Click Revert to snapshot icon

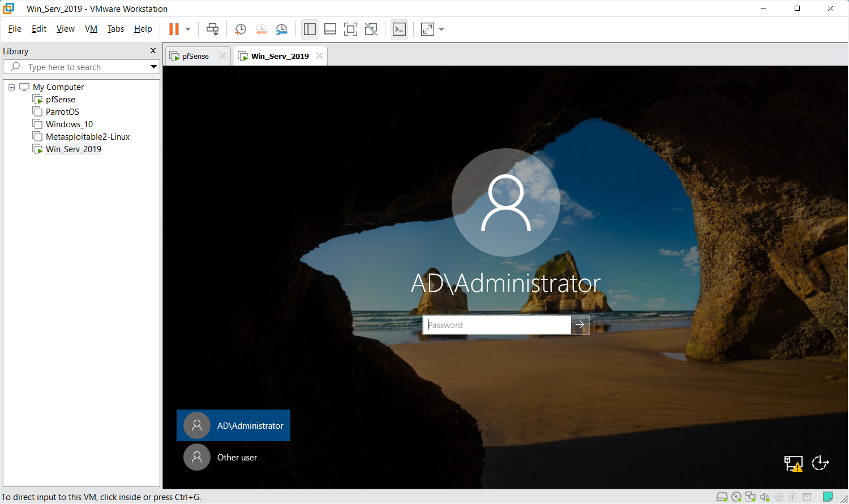261,29
